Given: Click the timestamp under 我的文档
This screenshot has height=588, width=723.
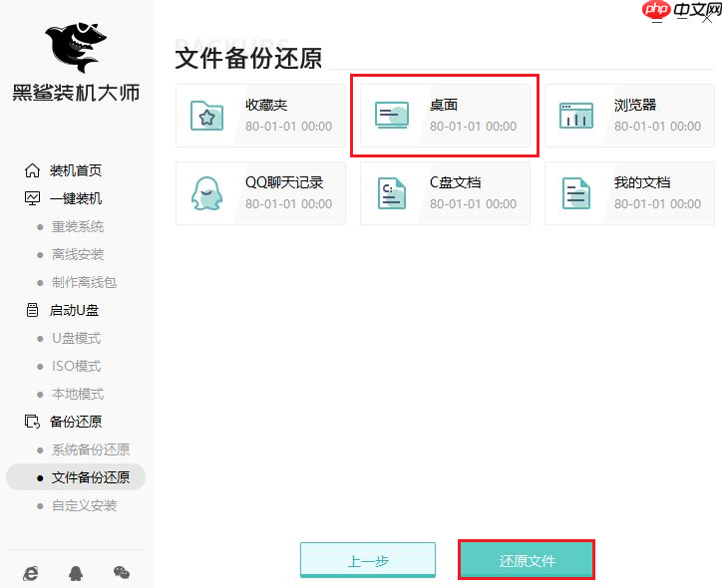Looking at the screenshot, I should tap(657, 203).
